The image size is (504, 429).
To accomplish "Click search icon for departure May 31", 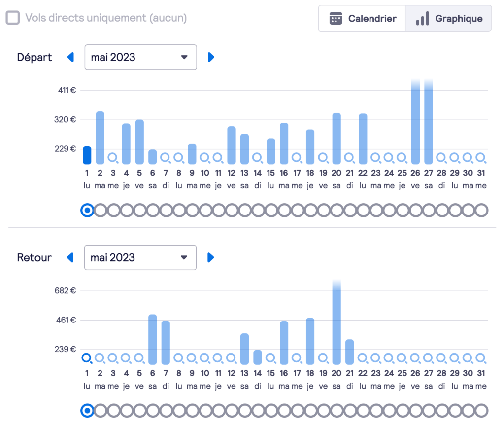I will point(481,158).
